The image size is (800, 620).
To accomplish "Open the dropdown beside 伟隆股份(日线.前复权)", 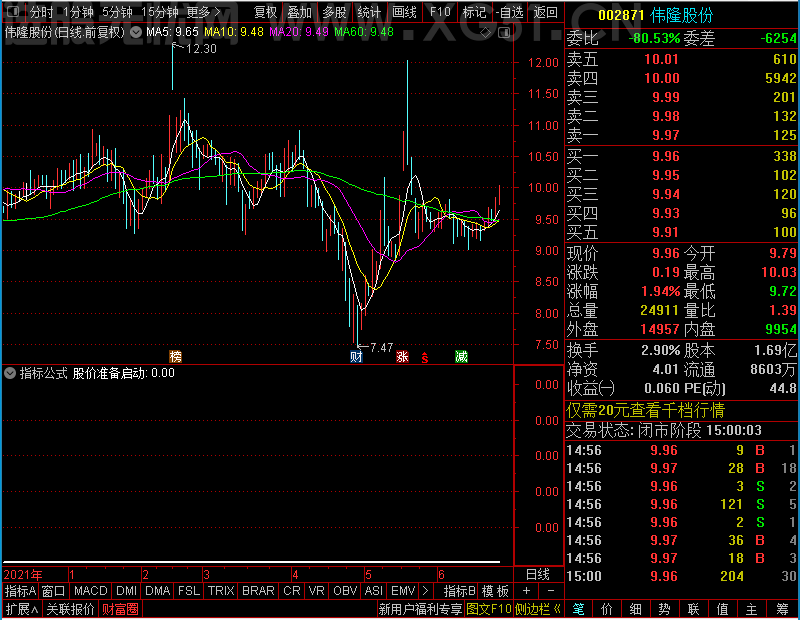I will 136,33.
